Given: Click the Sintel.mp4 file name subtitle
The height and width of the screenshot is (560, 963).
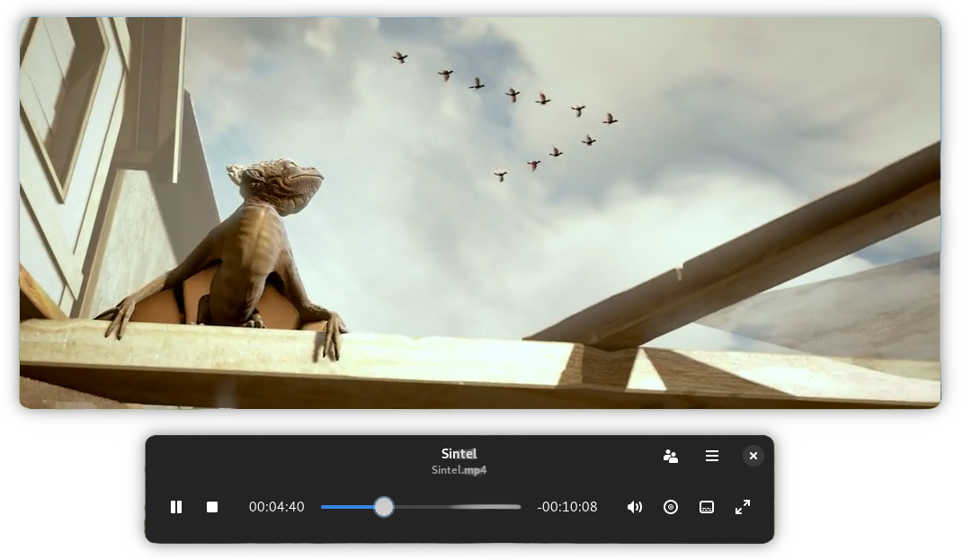Looking at the screenshot, I should click(459, 470).
